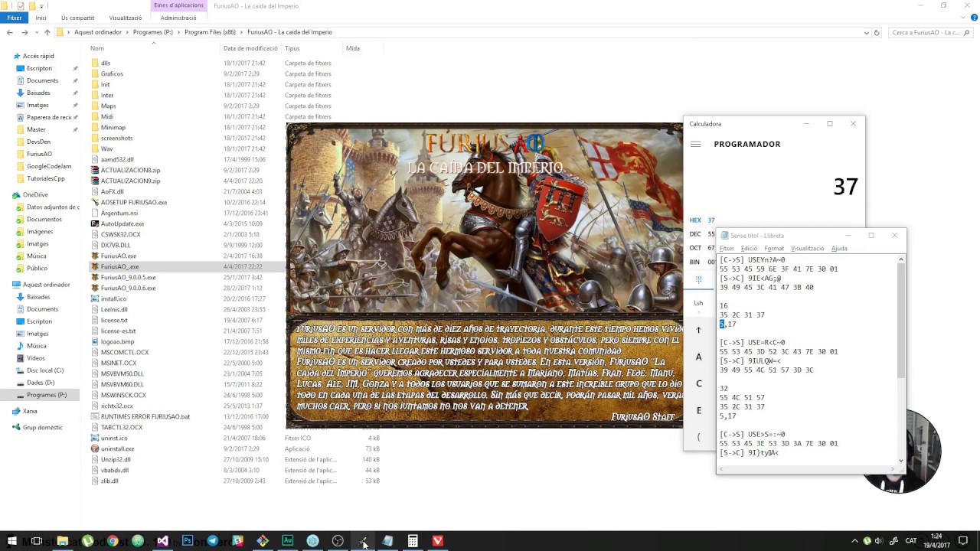Open Programes (P:) in navigation pane
The height and width of the screenshot is (551, 980).
click(x=46, y=395)
